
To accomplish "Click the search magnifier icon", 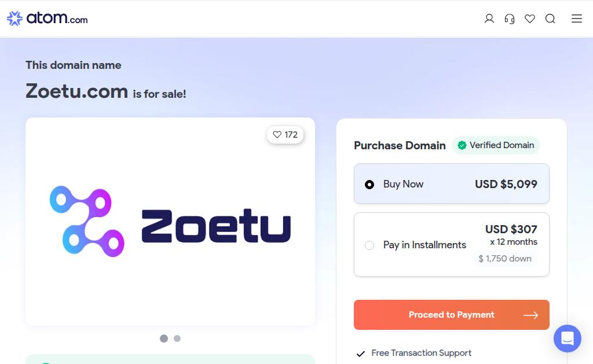I will click(550, 19).
